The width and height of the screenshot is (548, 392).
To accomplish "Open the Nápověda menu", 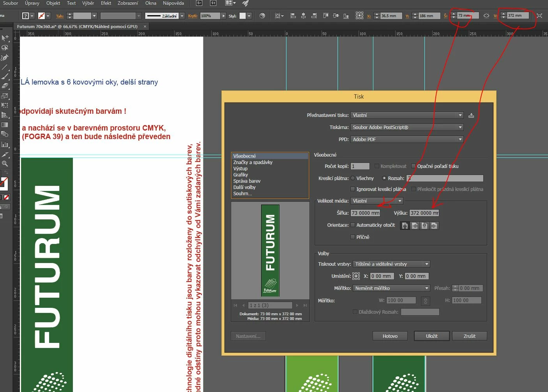I will 173,3.
